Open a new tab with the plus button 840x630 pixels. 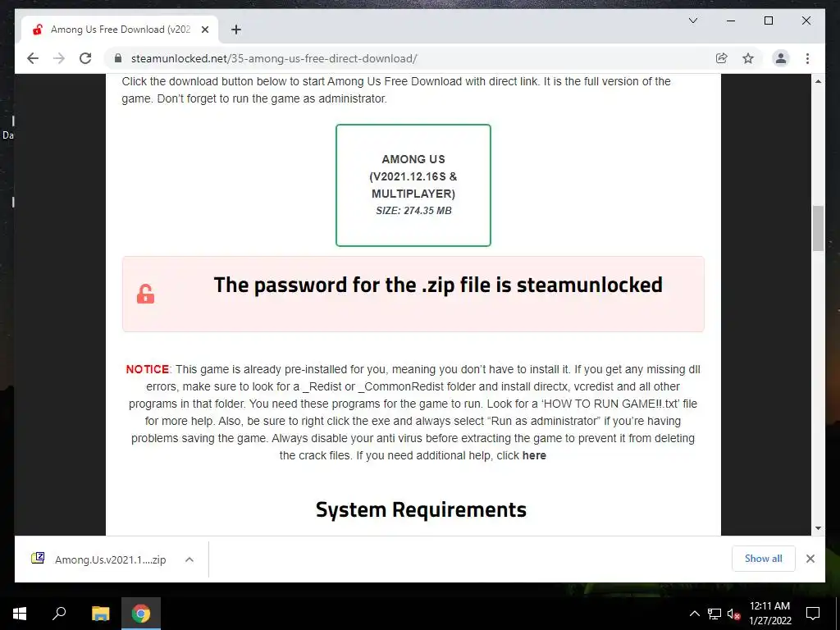pyautogui.click(x=235, y=30)
